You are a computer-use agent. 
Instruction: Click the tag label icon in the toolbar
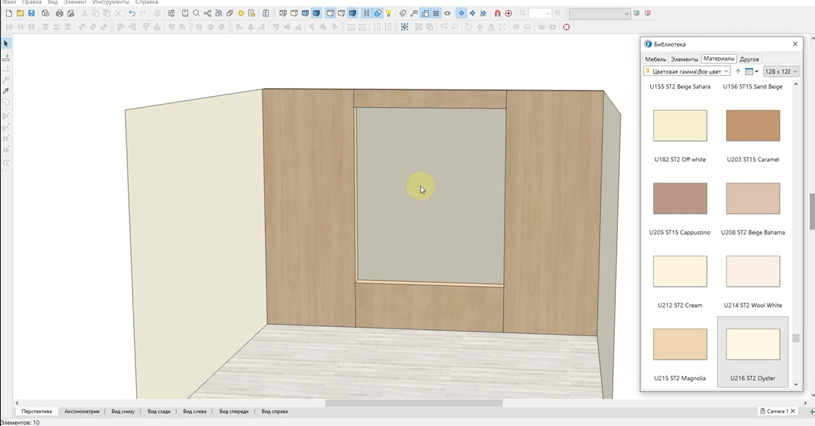402,13
